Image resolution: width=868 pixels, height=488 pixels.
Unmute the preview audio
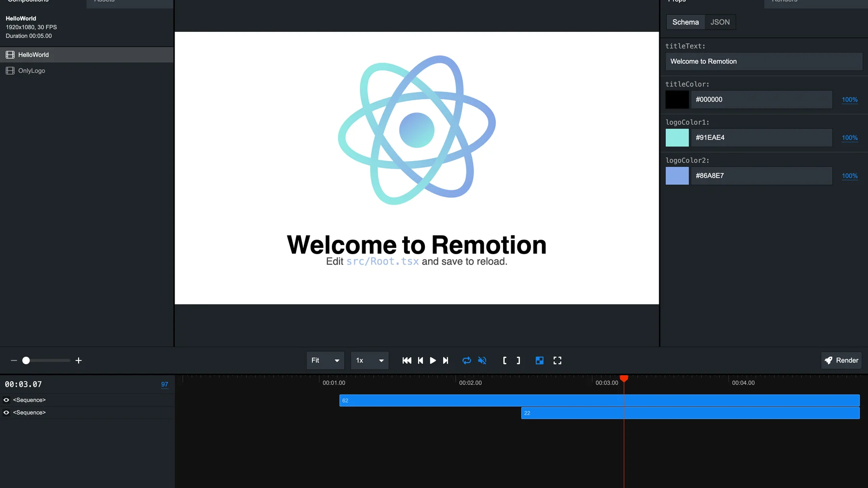pos(482,360)
